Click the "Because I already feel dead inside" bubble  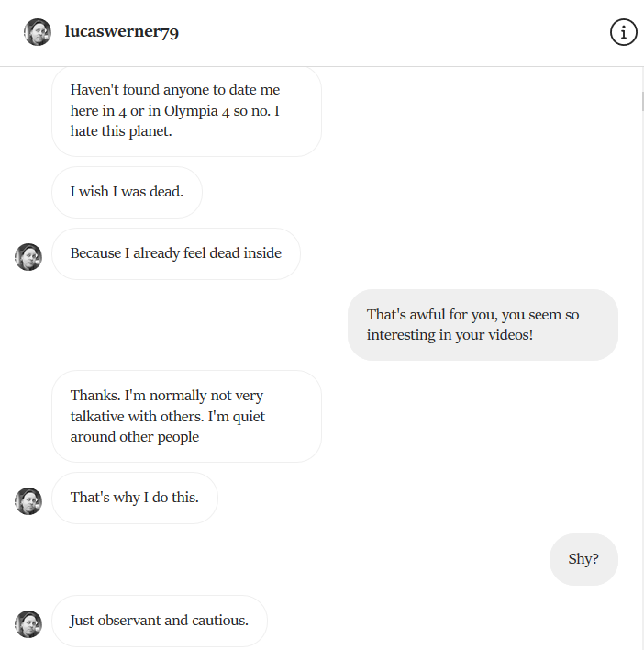coord(176,253)
